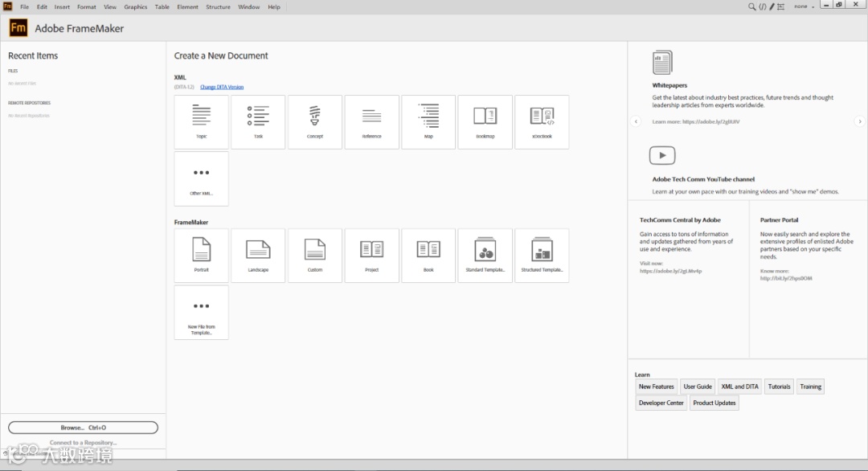Click the Whitepapers document icon
The width and height of the screenshot is (868, 471).
coord(662,63)
